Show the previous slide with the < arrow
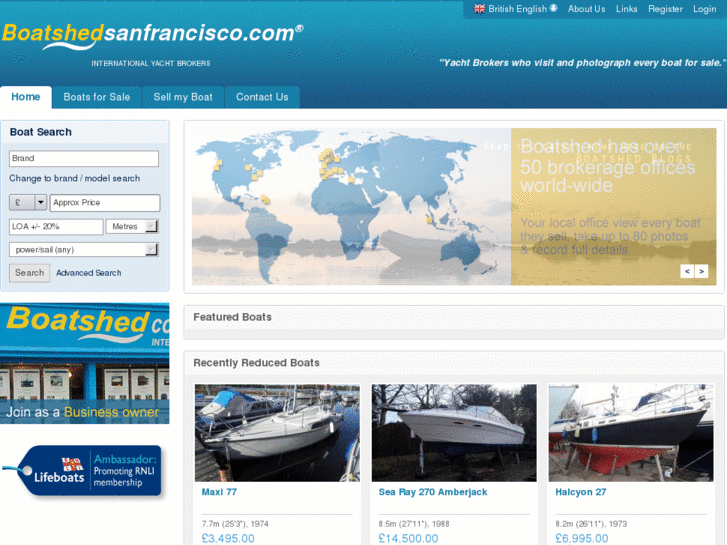 pyautogui.click(x=687, y=271)
